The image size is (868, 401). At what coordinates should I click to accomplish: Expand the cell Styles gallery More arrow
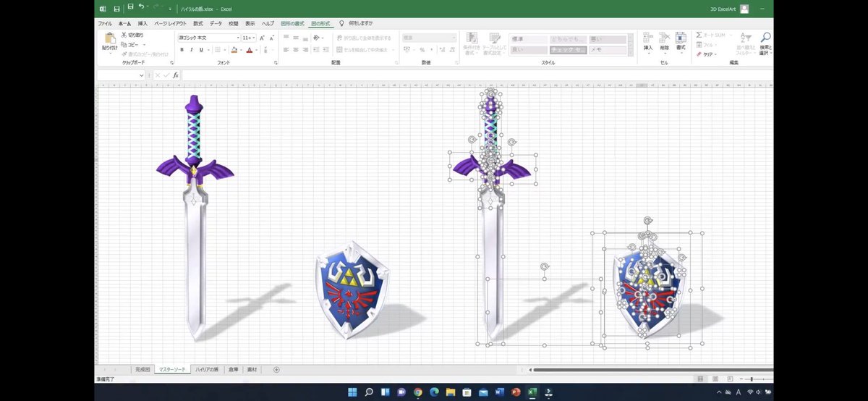(x=630, y=53)
